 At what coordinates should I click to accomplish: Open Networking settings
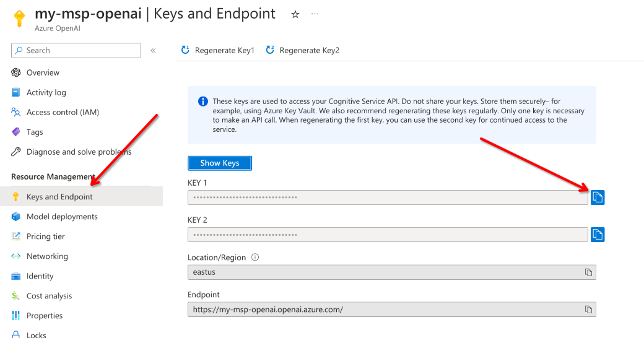pos(47,256)
